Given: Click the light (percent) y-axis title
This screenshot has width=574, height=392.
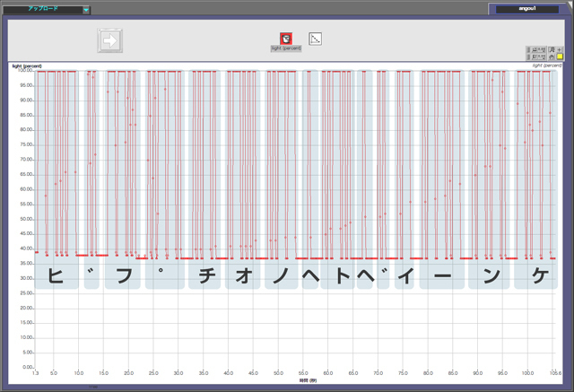Looking at the screenshot, I should [x=27, y=65].
